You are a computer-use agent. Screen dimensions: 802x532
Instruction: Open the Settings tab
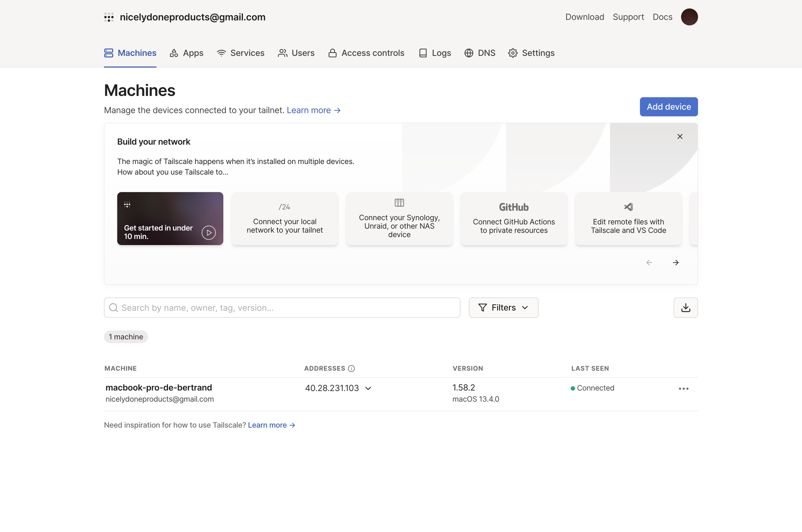click(531, 53)
